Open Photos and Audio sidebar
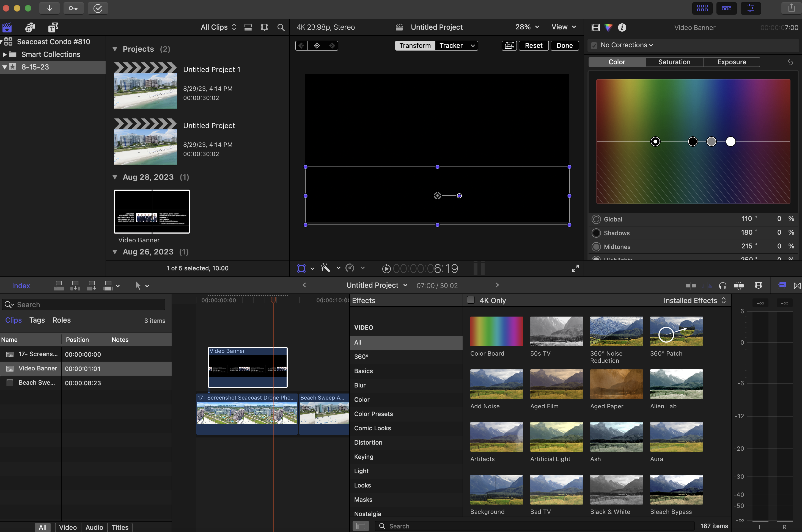 30,27
